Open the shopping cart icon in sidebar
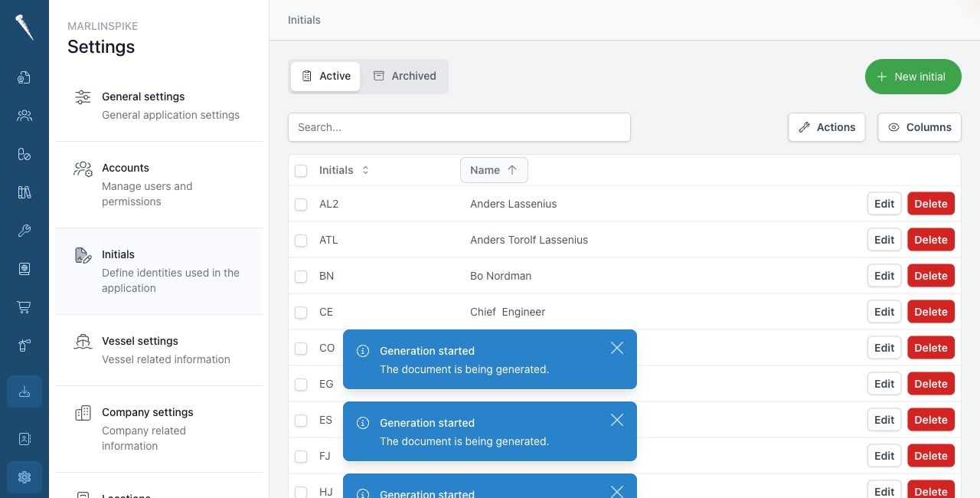Viewport: 980px width, 498px height. point(24,307)
